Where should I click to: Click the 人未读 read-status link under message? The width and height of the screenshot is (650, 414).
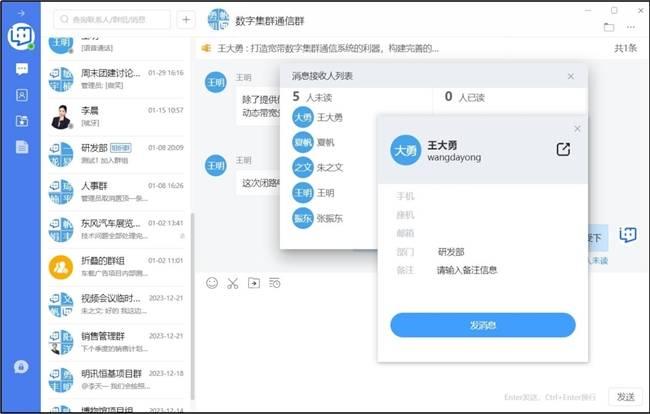(x=598, y=261)
